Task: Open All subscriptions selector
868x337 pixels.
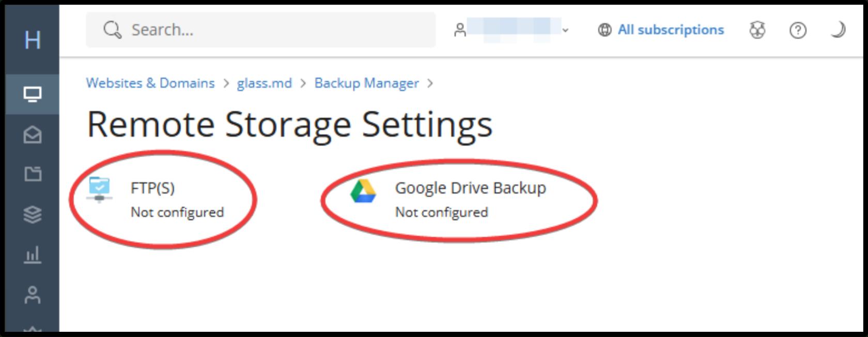Action: (x=661, y=30)
